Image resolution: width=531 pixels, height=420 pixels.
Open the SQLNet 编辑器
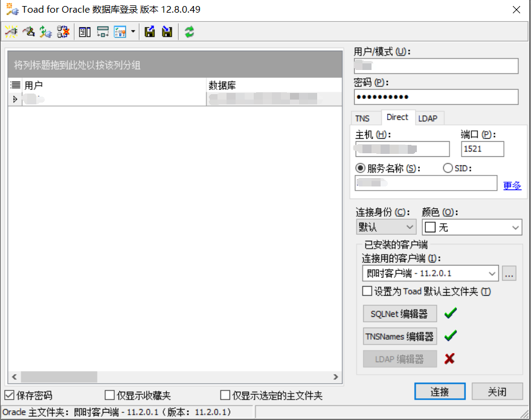click(x=400, y=313)
